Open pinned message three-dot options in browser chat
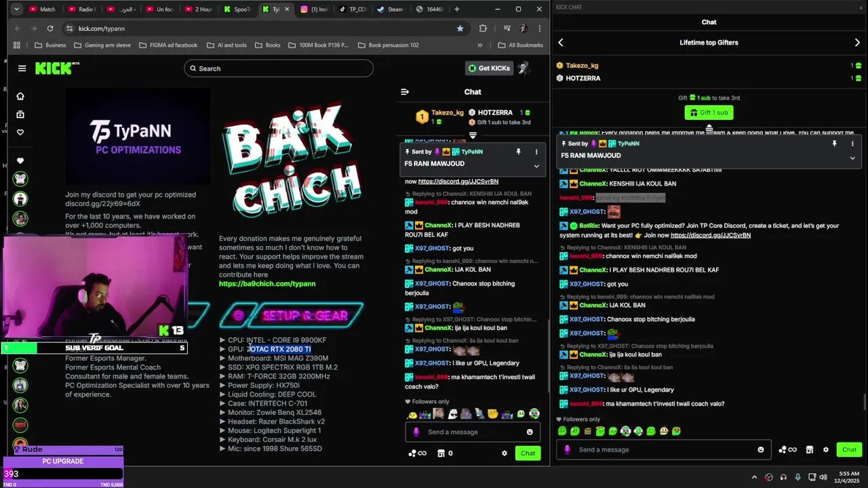Viewport: 868px width, 488px height. (536, 152)
